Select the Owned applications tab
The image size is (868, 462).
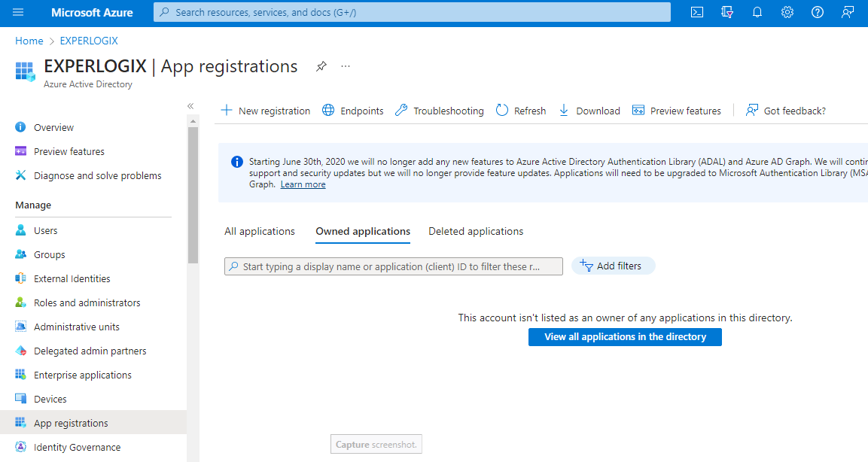coord(363,231)
